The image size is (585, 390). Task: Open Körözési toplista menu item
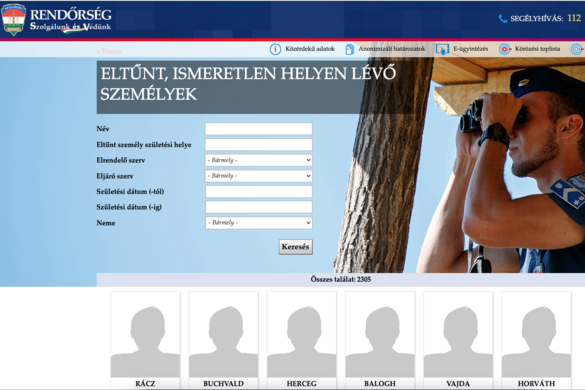point(537,49)
